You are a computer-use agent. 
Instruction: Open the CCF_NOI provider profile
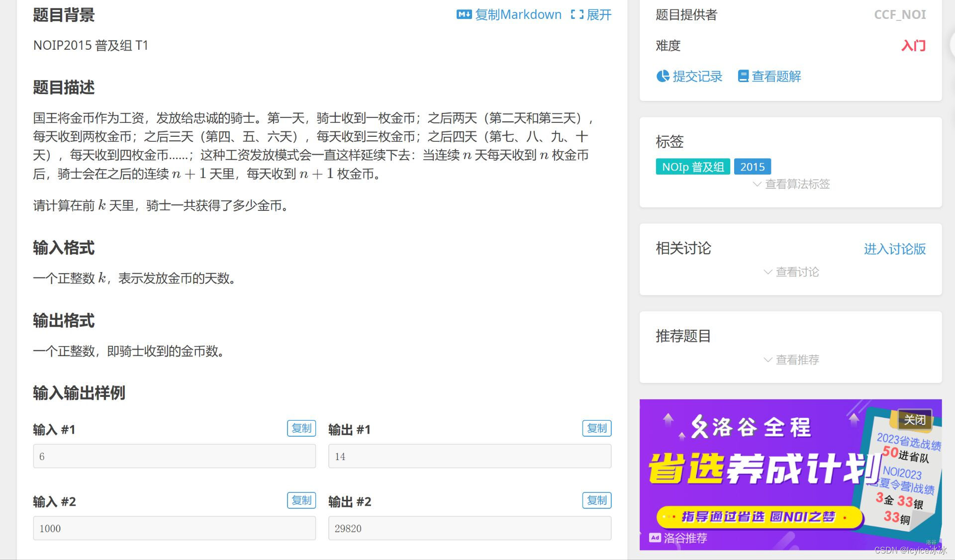pos(900,14)
